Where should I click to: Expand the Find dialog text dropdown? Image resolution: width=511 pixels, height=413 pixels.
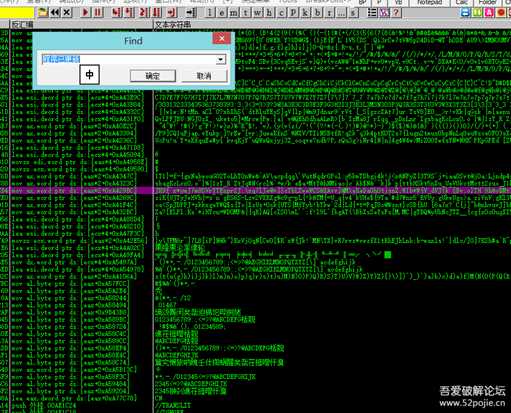click(220, 59)
